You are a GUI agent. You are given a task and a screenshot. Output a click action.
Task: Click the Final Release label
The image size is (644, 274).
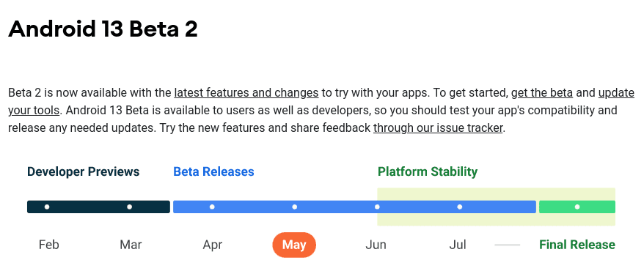coord(577,245)
